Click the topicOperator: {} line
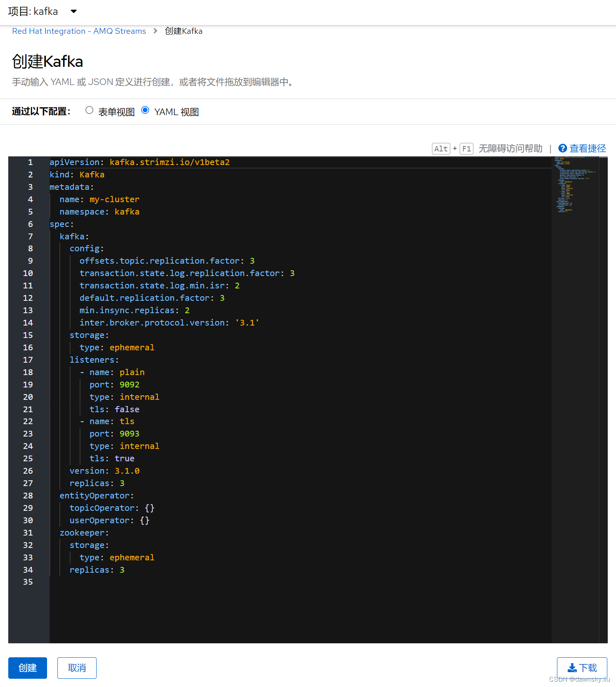The width and height of the screenshot is (616, 687). [112, 508]
